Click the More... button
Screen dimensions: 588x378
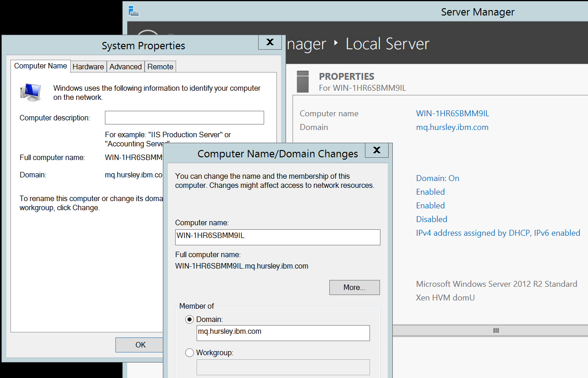354,287
